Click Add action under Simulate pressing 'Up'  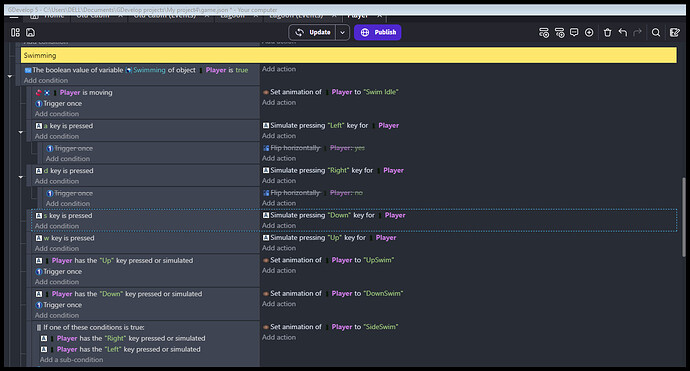coord(279,248)
